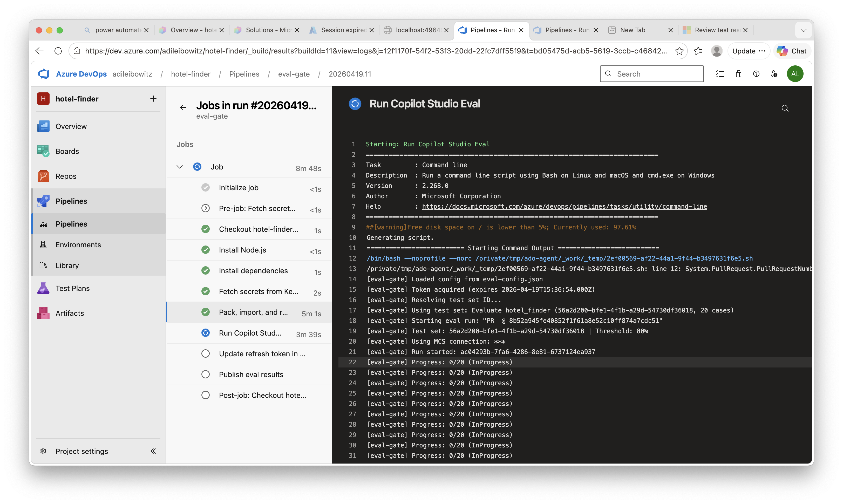This screenshot has width=843, height=504.
Task: Click the hotel-finder breadcrumb link
Action: pyautogui.click(x=191, y=74)
